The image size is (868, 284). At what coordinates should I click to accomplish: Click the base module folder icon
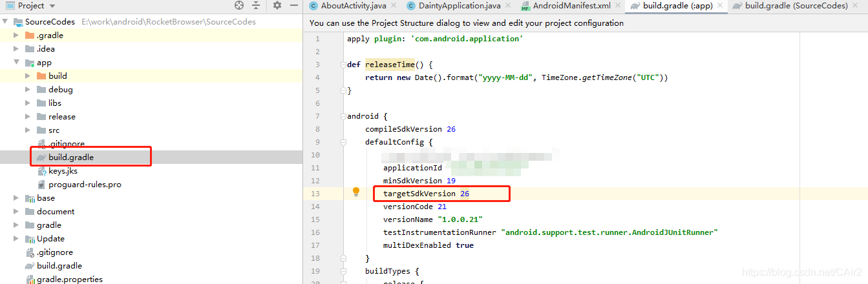[x=30, y=198]
